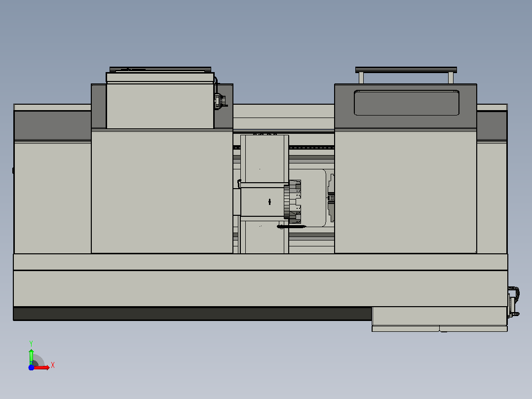
Task: Click the small arrow marker on turret housing
Action: tap(270, 201)
